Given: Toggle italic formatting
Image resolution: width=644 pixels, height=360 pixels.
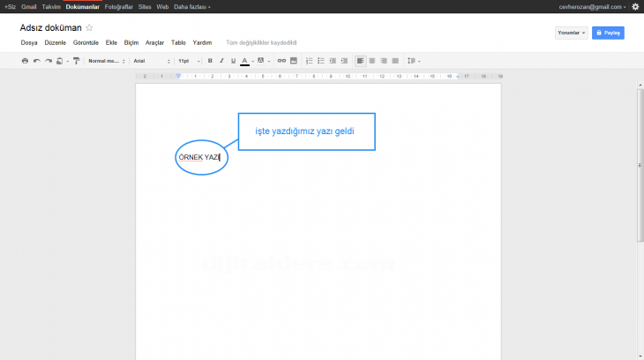Looking at the screenshot, I should coord(221,61).
